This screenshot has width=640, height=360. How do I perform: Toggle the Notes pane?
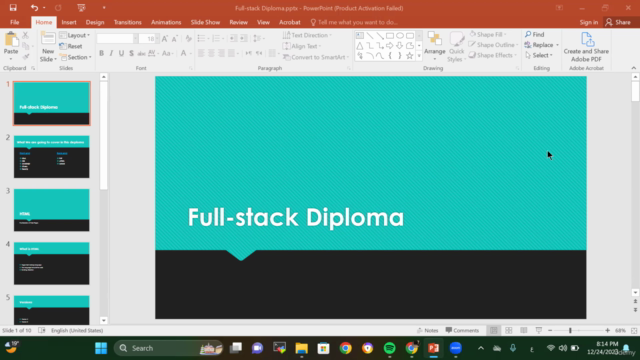[427, 330]
